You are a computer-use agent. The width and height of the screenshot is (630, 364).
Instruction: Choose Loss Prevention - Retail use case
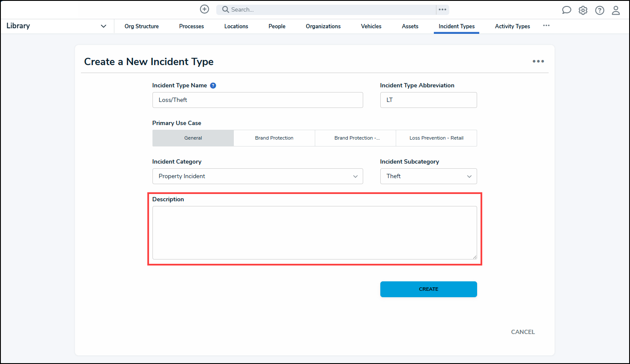436,138
